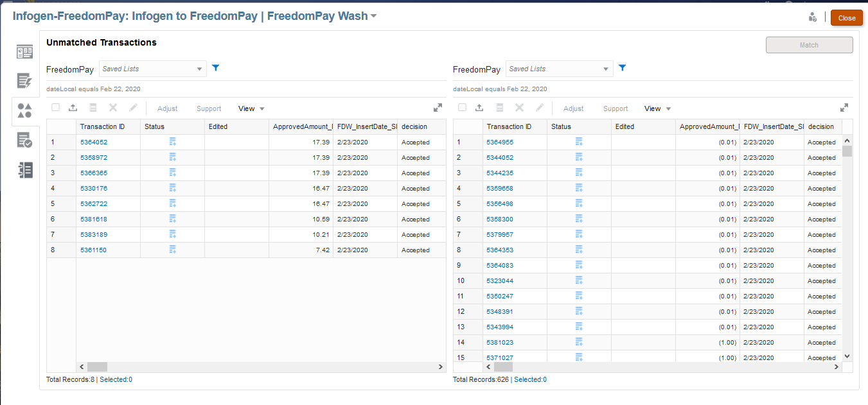
Task: Maximize the right transactions table with expand icon
Action: tap(844, 108)
